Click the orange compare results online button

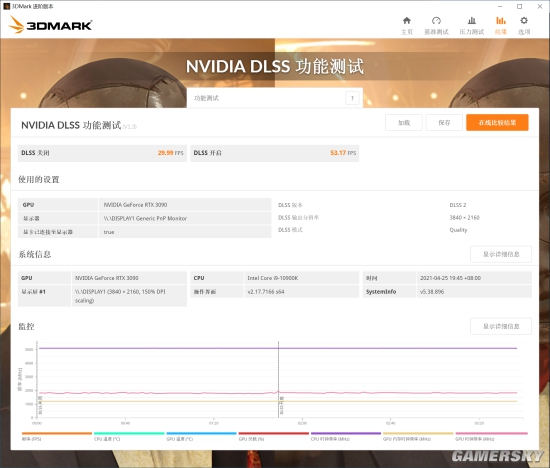(497, 122)
